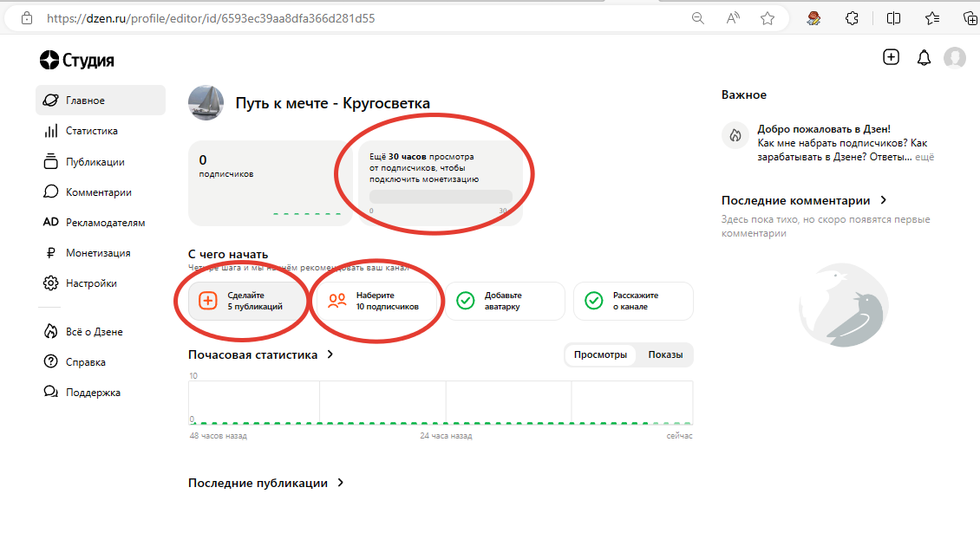Click the colorful extension icon in toolbar
This screenshot has width=980, height=533.
(813, 18)
